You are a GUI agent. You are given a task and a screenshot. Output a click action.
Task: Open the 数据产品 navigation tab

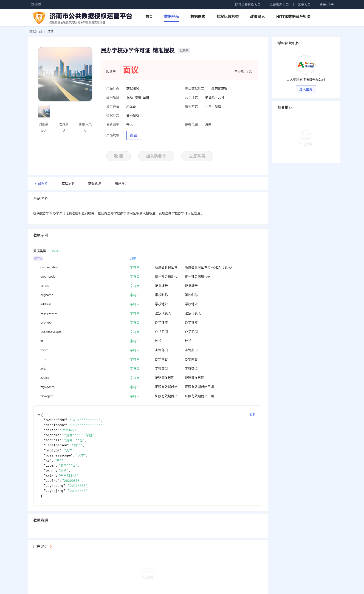[x=171, y=17]
